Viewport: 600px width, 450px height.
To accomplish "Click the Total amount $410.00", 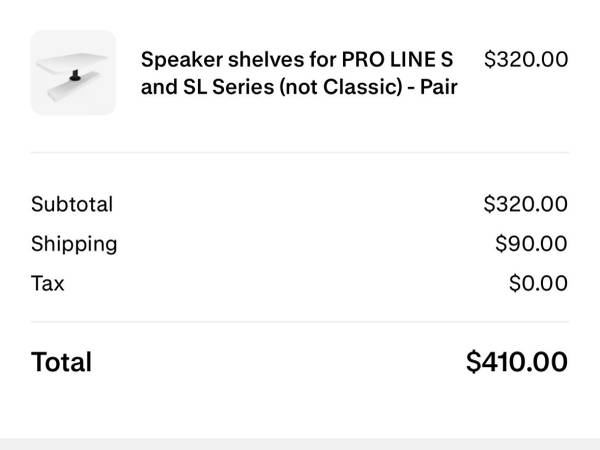I will point(517,362).
